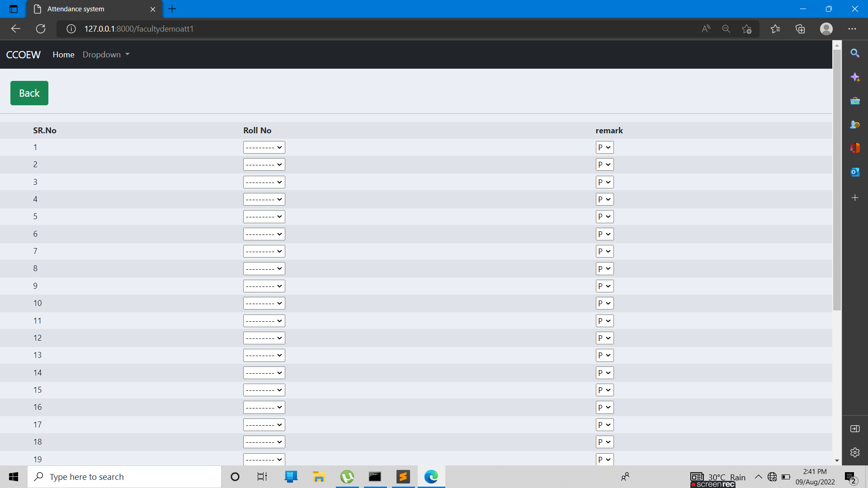
Task: Add this page to favorites star icon
Action: point(746,29)
